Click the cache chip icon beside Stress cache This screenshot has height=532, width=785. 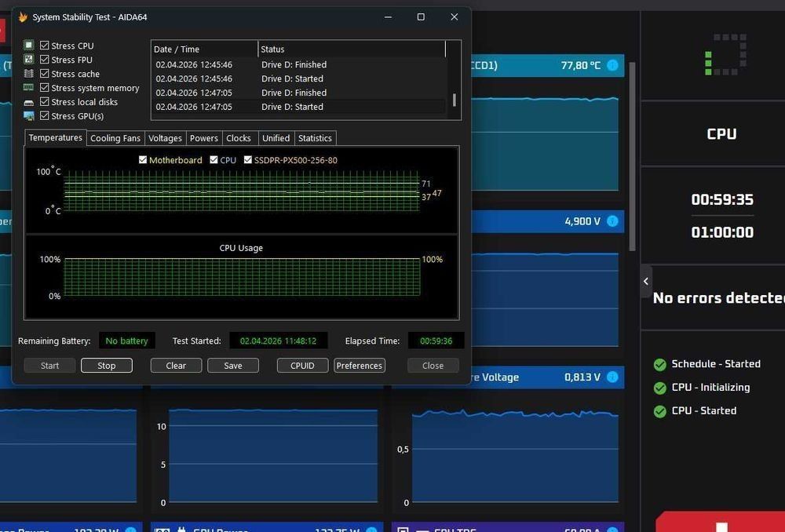click(29, 74)
